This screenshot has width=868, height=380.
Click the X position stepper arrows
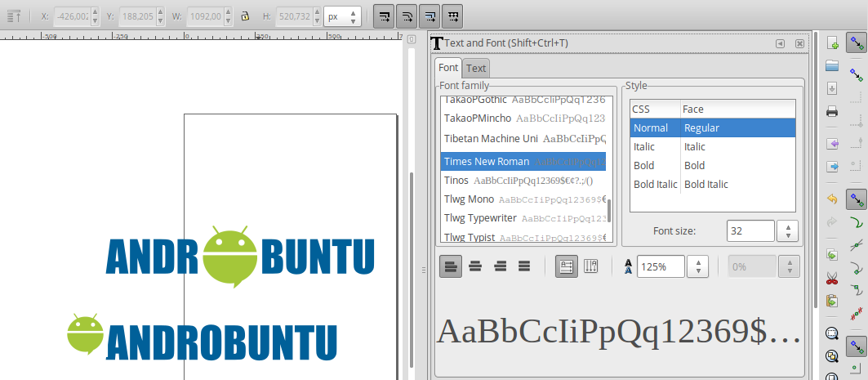pos(95,16)
